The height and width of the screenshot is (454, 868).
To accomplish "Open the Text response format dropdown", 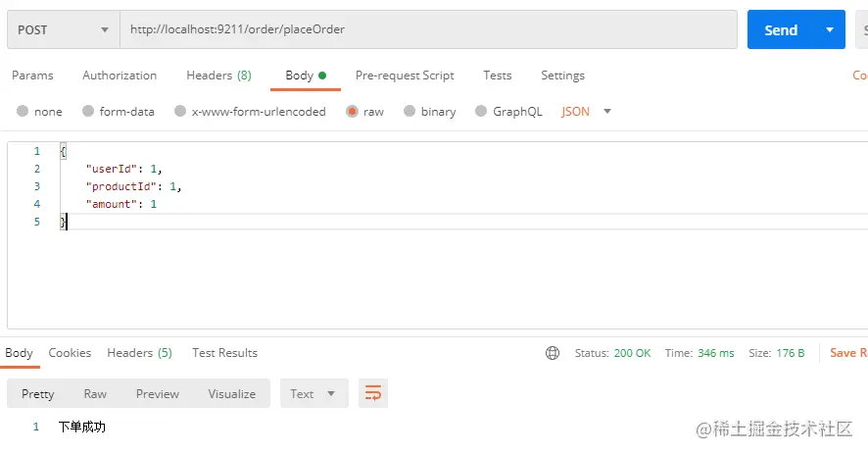I will (x=313, y=393).
